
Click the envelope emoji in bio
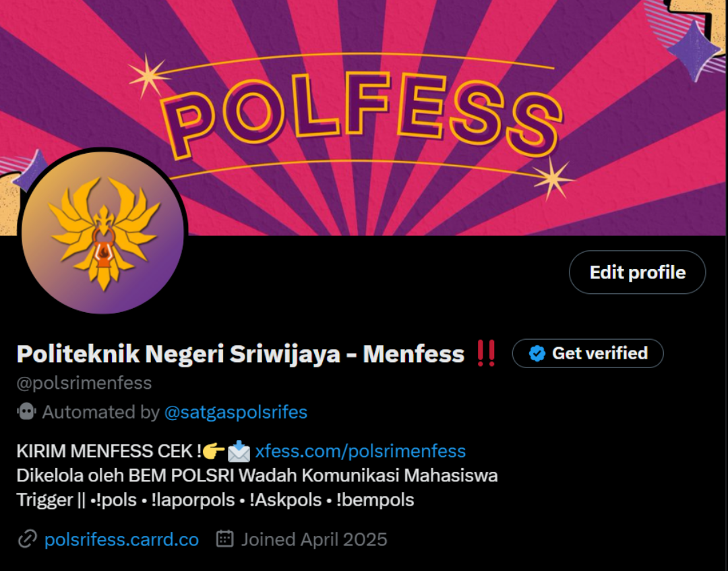pos(239,451)
